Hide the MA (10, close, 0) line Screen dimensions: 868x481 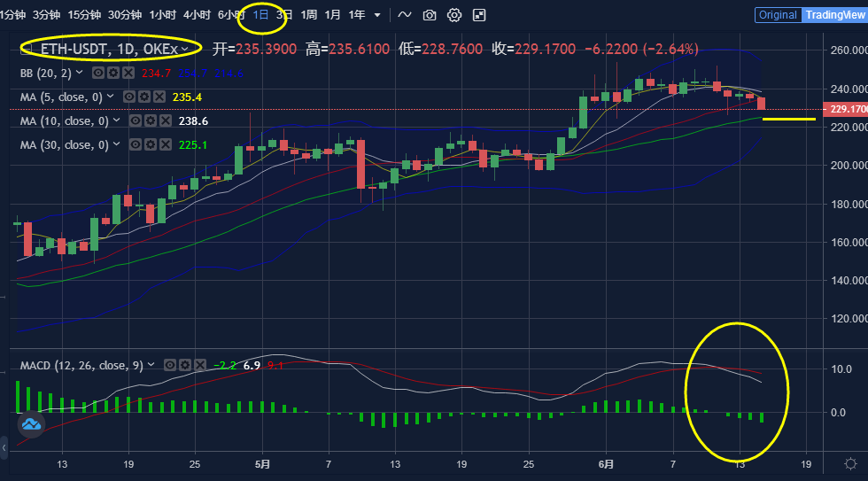(136, 120)
